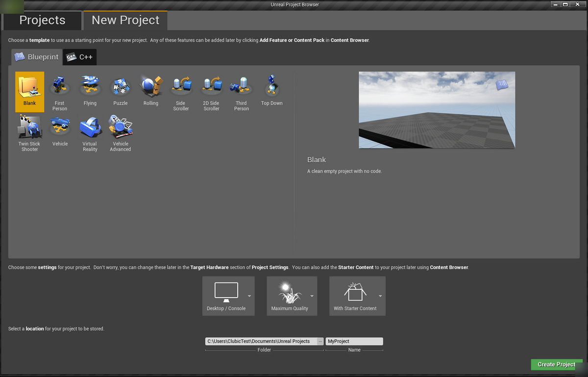This screenshot has width=588, height=377.
Task: Click the Maximum Quality grass icon
Action: coord(290,293)
